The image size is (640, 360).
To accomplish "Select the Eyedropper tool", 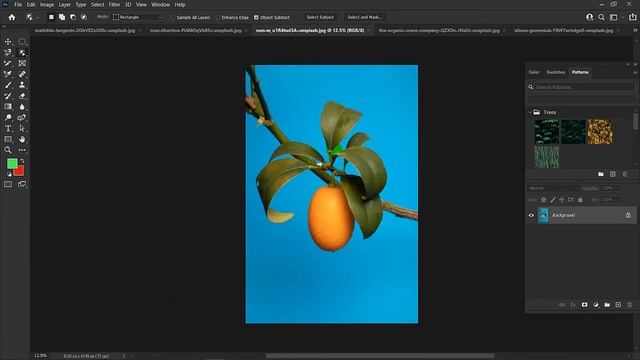I will 8,74.
